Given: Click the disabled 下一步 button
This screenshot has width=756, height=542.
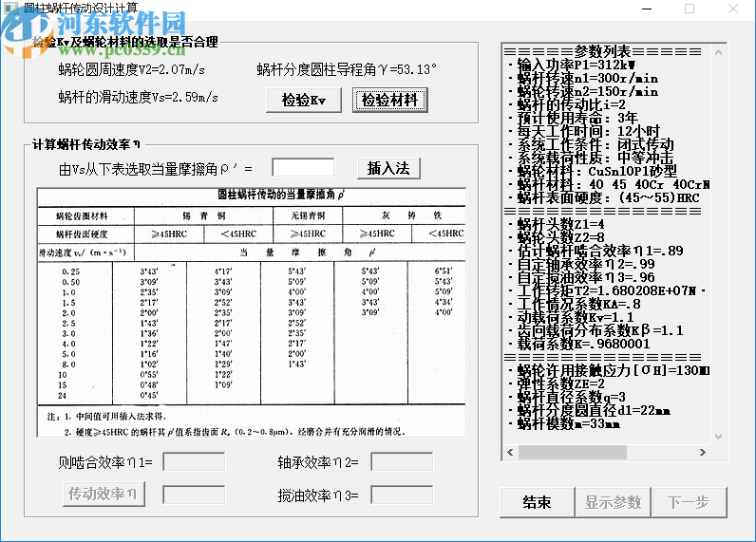Looking at the screenshot, I should (689, 502).
